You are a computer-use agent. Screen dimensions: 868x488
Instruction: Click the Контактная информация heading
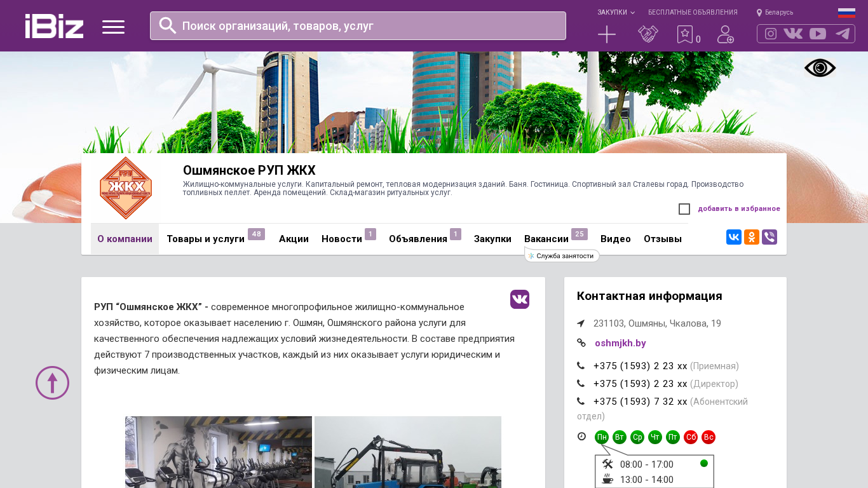(x=649, y=296)
